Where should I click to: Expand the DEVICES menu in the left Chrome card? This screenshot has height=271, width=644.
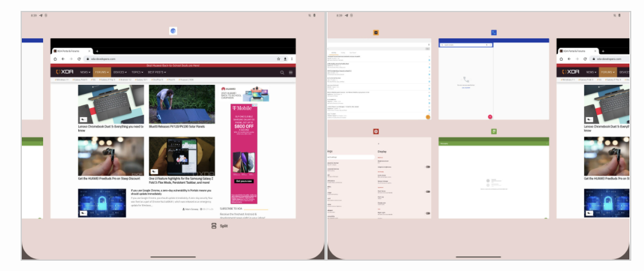120,72
